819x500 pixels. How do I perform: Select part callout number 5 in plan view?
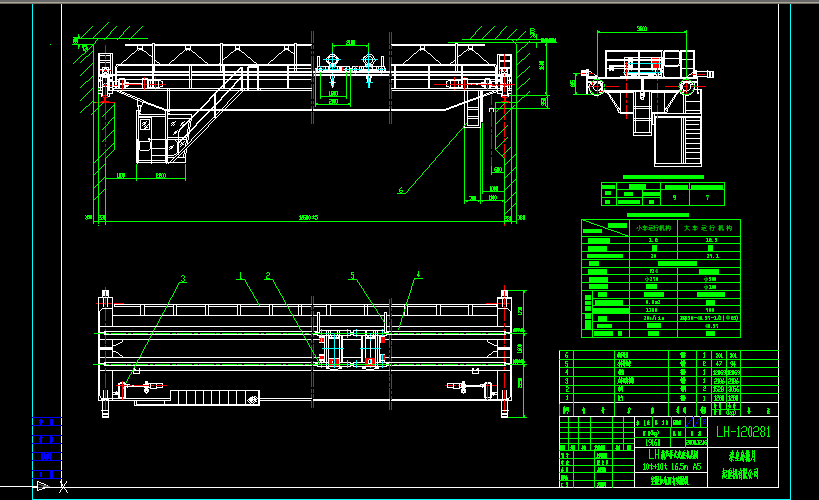(x=352, y=274)
